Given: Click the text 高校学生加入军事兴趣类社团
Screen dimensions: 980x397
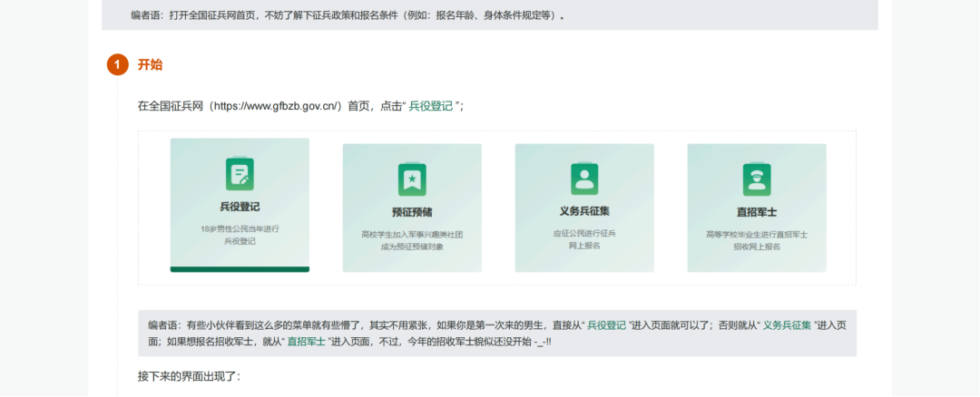Looking at the screenshot, I should (412, 235).
